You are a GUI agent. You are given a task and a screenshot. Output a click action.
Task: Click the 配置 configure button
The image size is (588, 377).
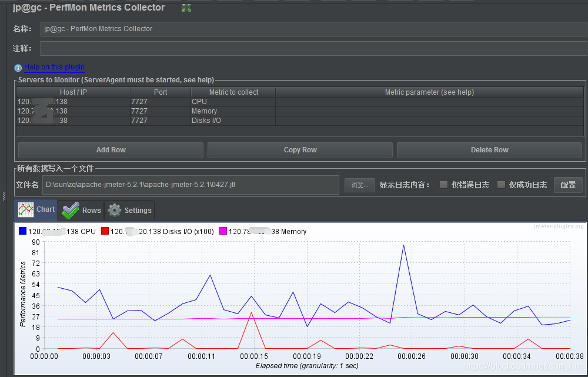[568, 185]
